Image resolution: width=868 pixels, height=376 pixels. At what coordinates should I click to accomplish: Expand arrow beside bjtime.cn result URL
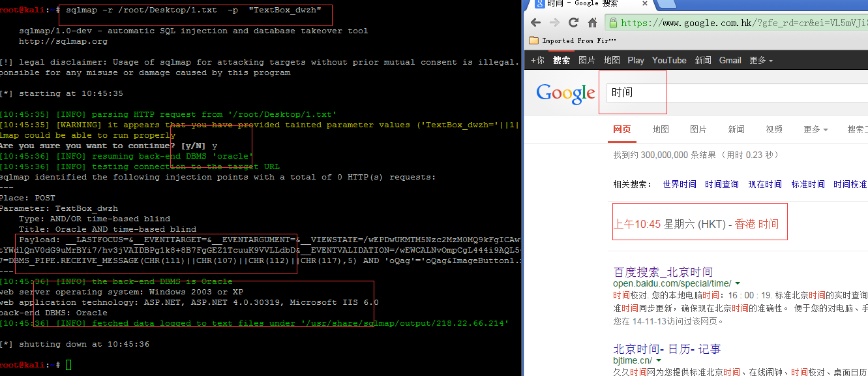659,361
